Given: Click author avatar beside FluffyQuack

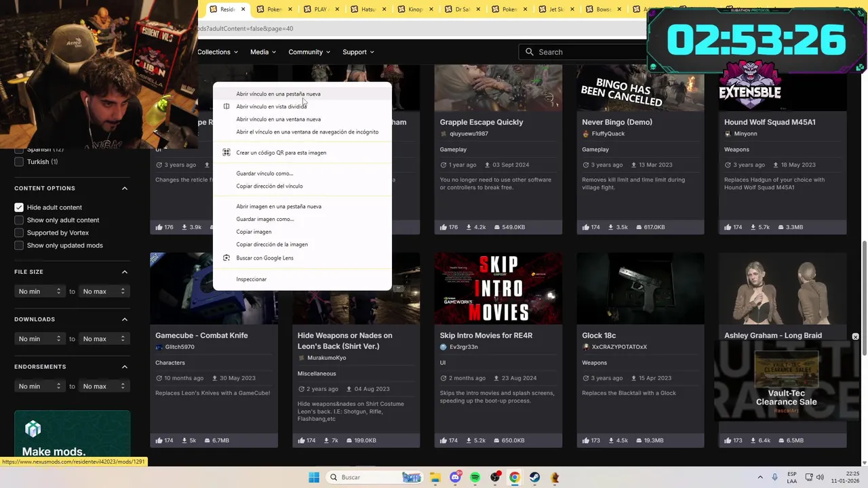Looking at the screenshot, I should [586, 134].
